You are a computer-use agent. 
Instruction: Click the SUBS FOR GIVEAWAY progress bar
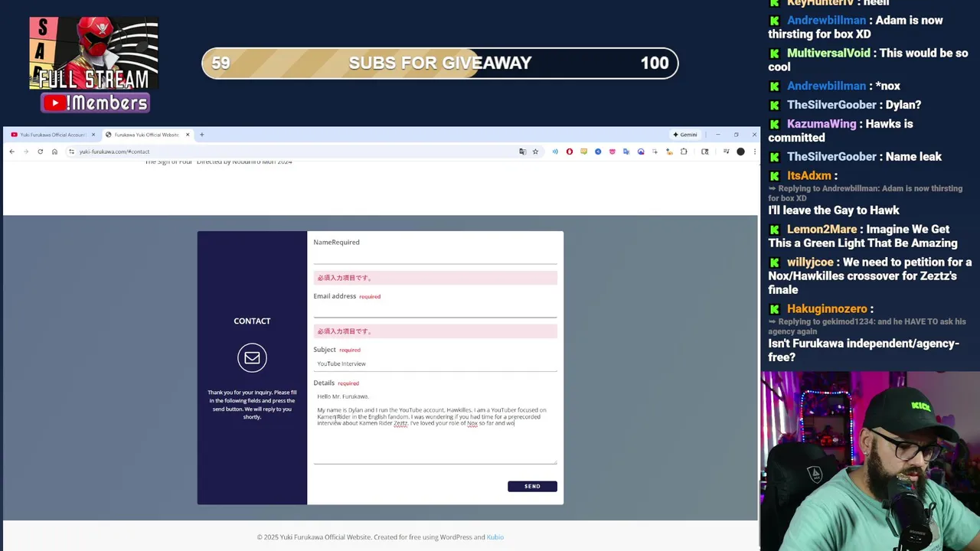click(x=440, y=64)
